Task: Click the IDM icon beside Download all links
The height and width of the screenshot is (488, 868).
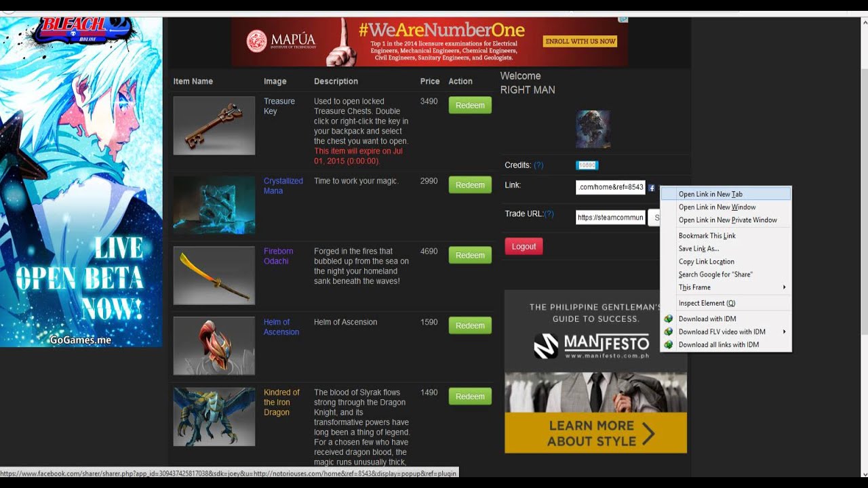Action: pyautogui.click(x=668, y=344)
